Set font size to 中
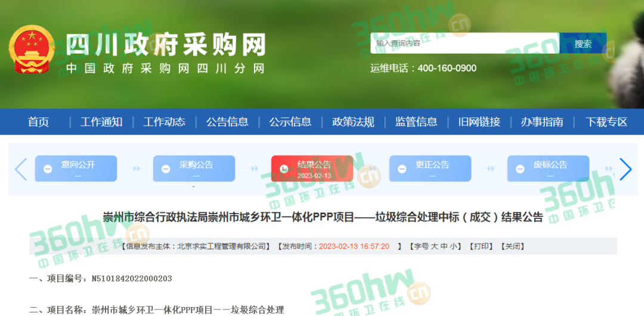 coord(444,247)
